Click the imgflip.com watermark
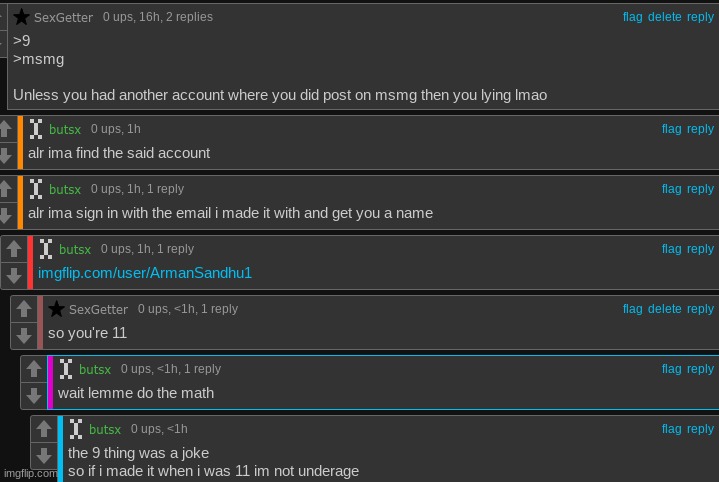This screenshot has height=482, width=719. pos(30,473)
